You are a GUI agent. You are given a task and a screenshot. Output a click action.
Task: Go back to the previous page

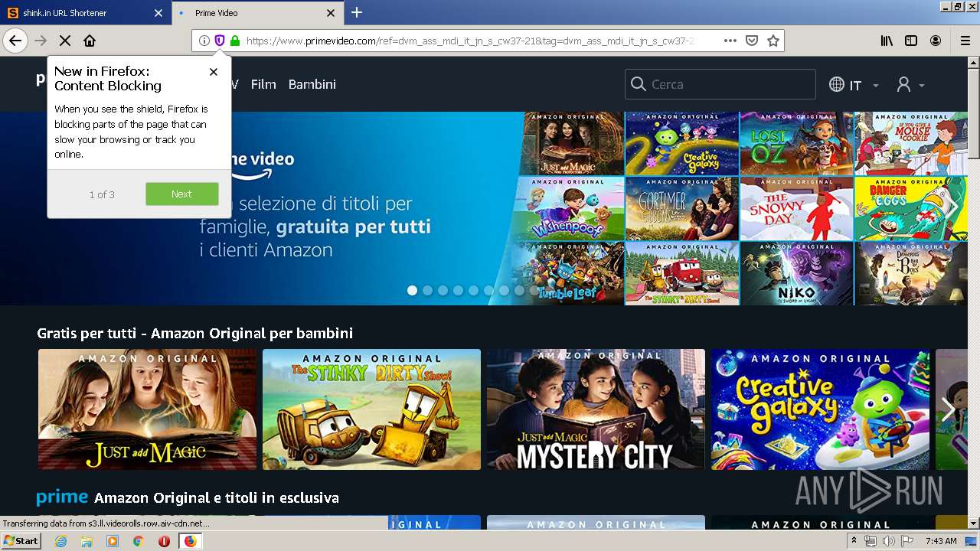(x=15, y=41)
